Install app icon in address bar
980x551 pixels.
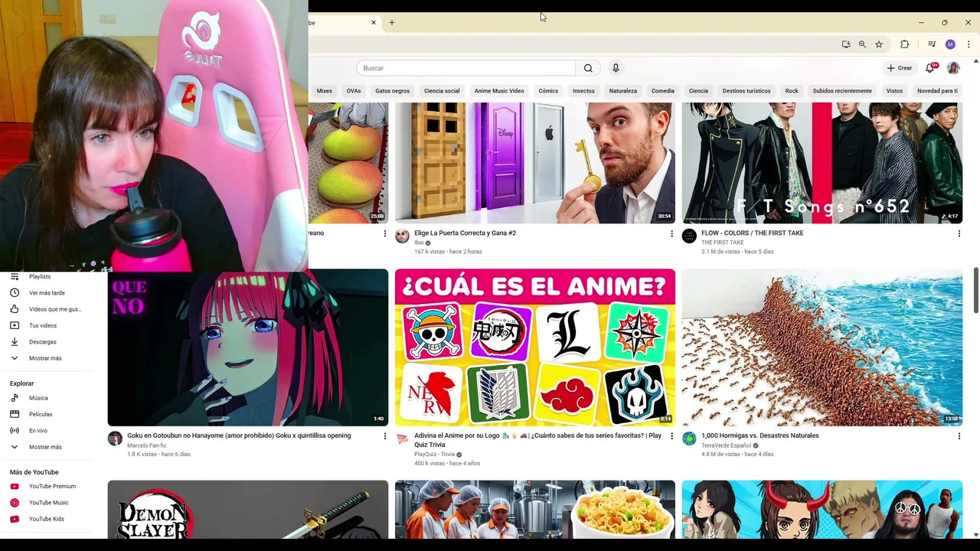tap(846, 44)
